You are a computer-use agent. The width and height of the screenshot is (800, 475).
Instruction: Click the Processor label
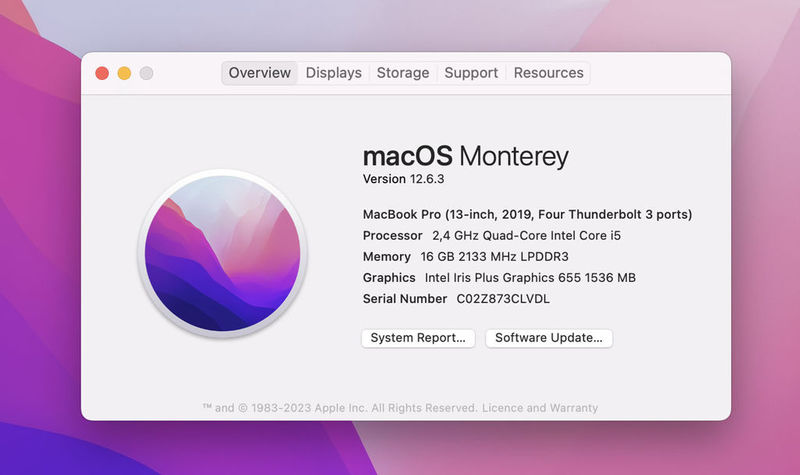(392, 236)
